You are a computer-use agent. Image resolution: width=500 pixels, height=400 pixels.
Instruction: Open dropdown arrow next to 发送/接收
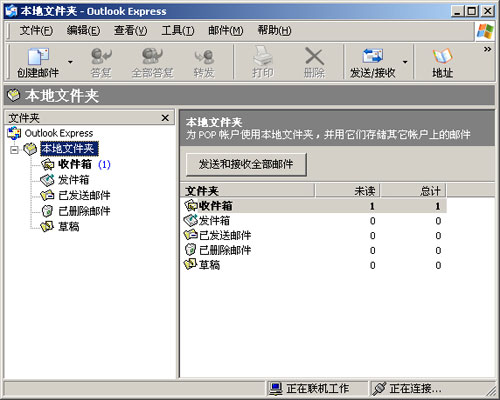(405, 62)
